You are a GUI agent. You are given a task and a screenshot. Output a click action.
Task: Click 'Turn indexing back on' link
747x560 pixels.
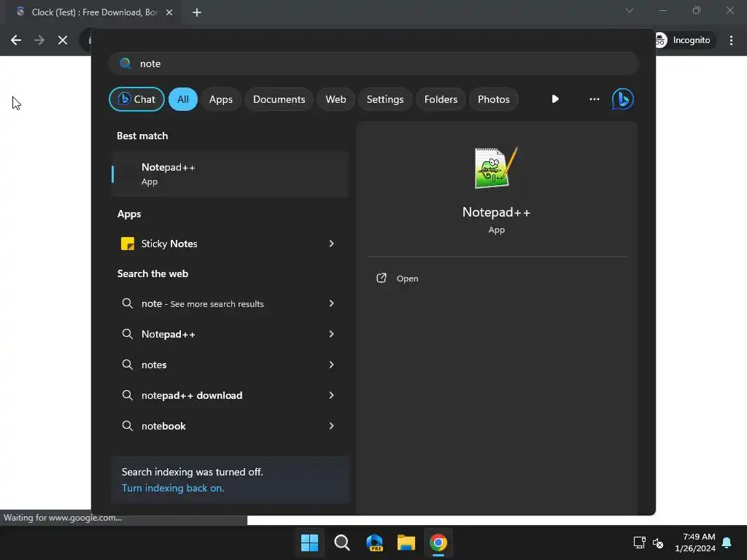173,488
